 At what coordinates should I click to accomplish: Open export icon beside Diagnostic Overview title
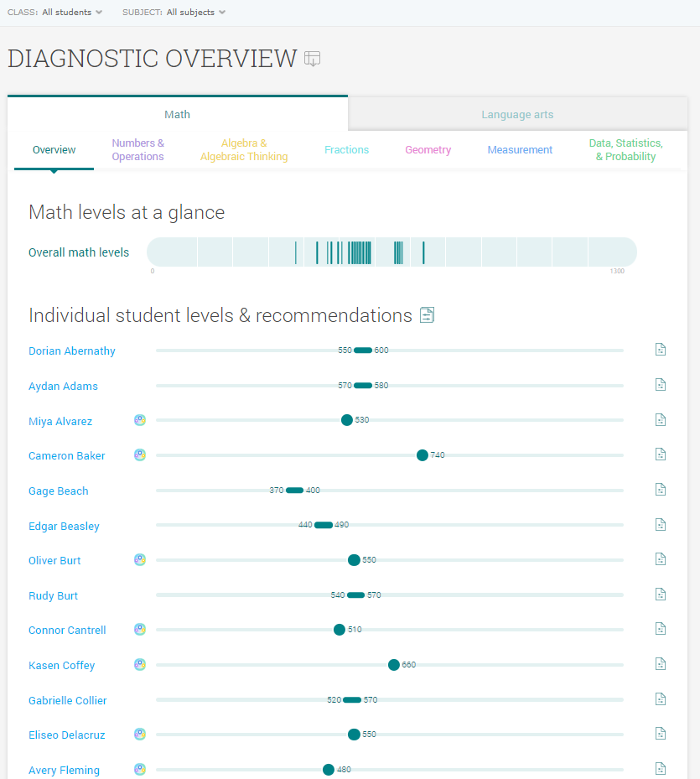tap(312, 59)
